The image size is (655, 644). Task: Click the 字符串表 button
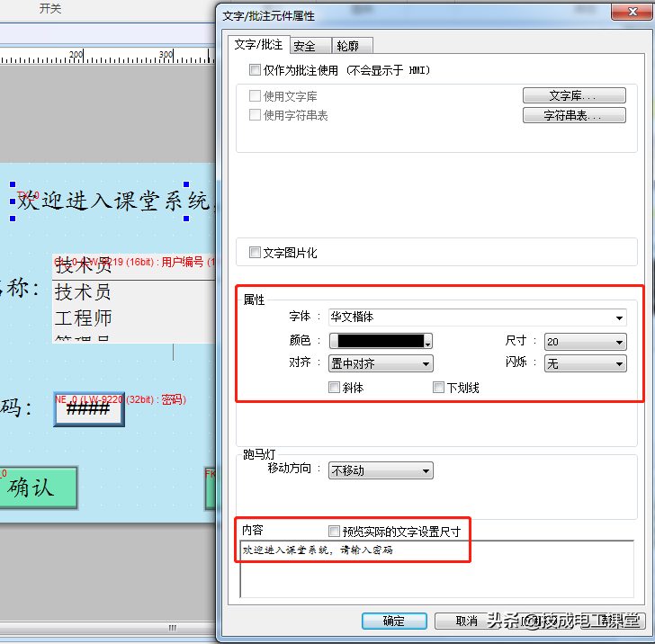coord(573,115)
